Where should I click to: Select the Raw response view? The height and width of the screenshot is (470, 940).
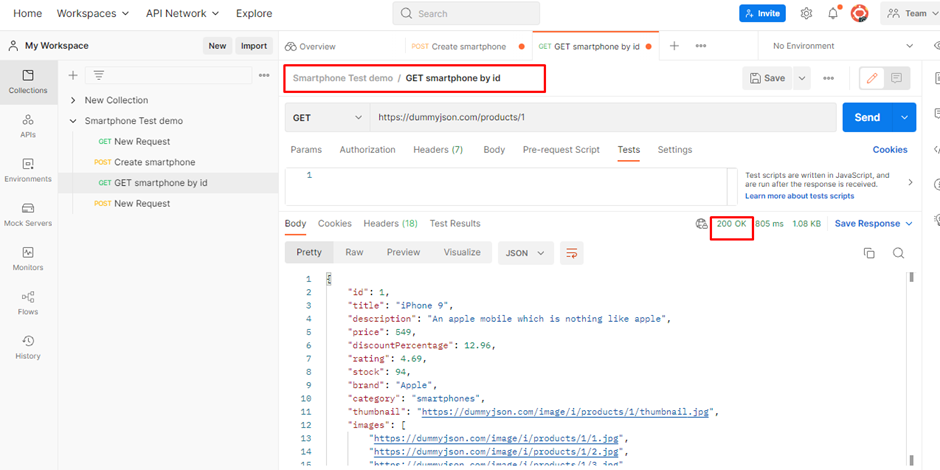click(354, 252)
